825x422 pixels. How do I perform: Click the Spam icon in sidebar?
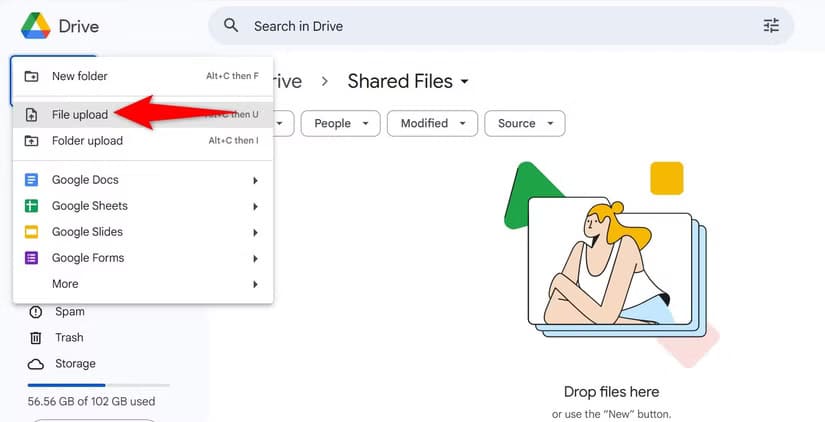pos(36,312)
